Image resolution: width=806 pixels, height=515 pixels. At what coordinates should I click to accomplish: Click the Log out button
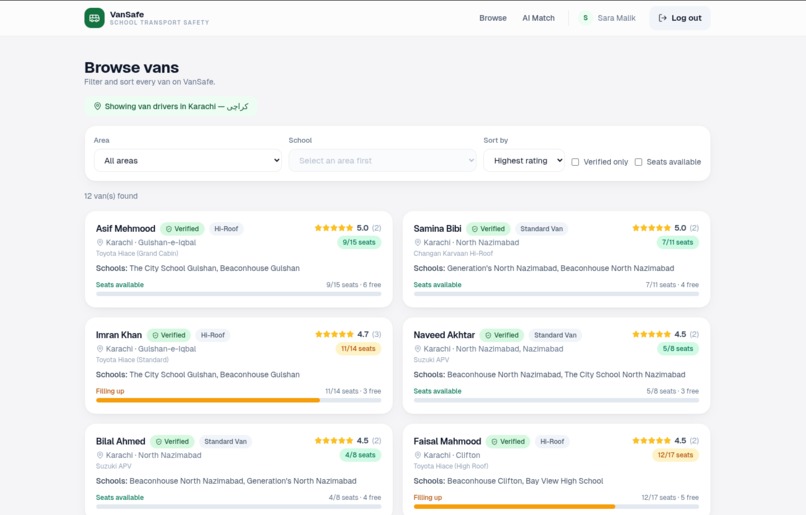(680, 18)
